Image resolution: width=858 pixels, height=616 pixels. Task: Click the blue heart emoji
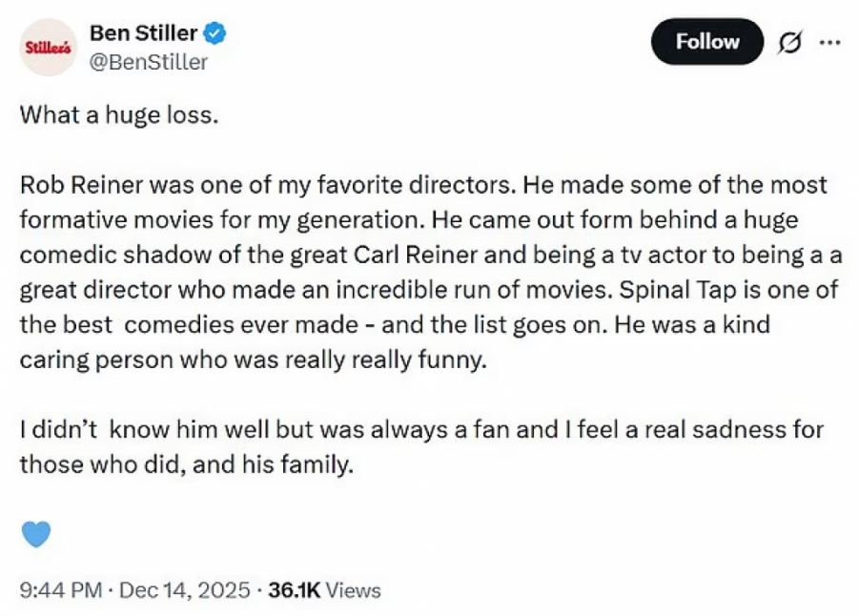36,534
